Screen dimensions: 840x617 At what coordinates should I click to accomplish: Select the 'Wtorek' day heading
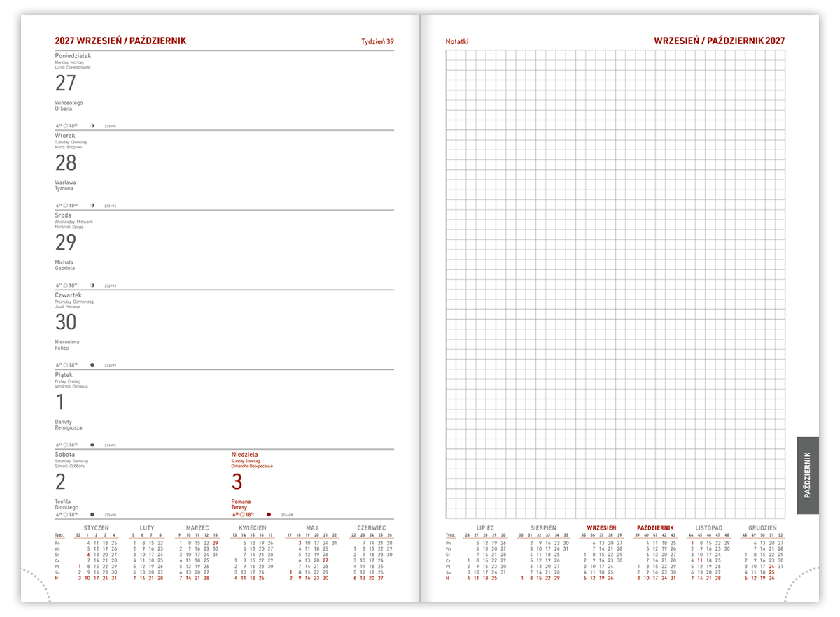pos(65,136)
